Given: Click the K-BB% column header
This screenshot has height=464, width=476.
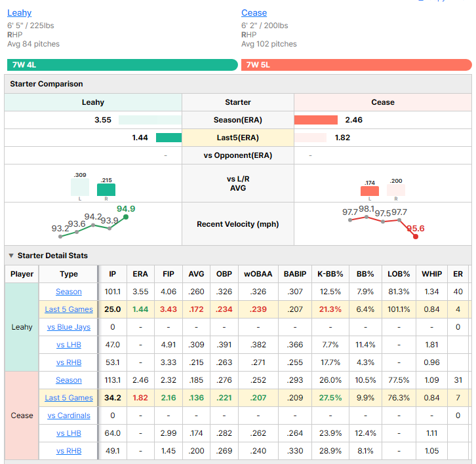Looking at the screenshot, I should 330,274.
